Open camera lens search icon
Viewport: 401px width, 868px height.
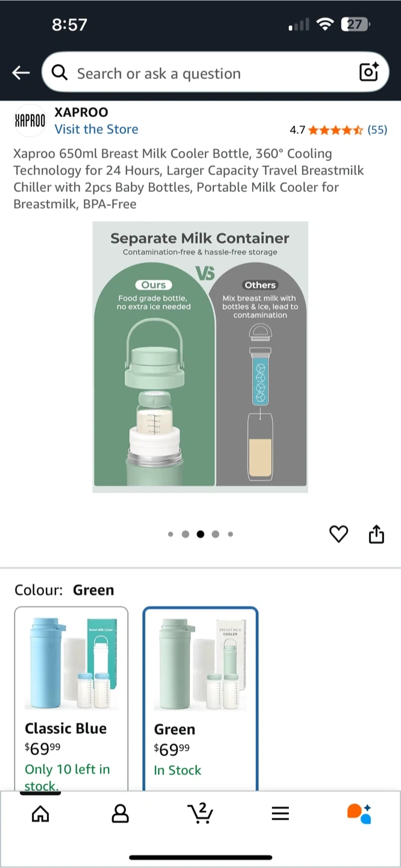point(368,72)
